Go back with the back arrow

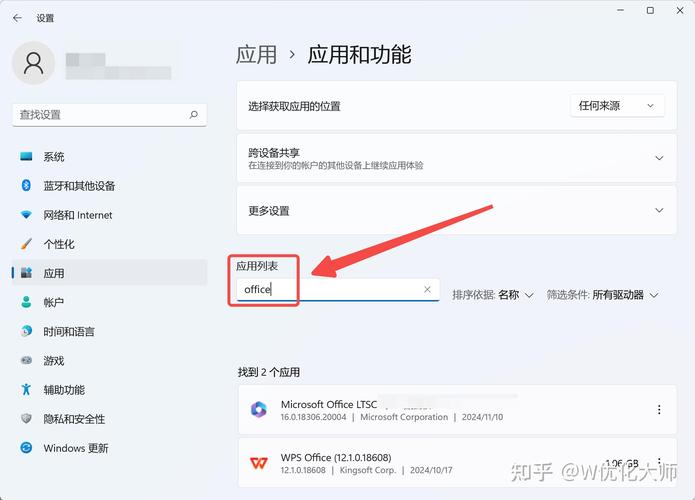(x=17, y=18)
